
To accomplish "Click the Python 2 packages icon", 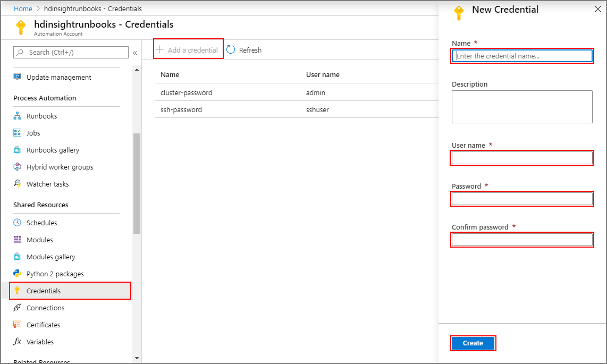I will pyautogui.click(x=17, y=274).
